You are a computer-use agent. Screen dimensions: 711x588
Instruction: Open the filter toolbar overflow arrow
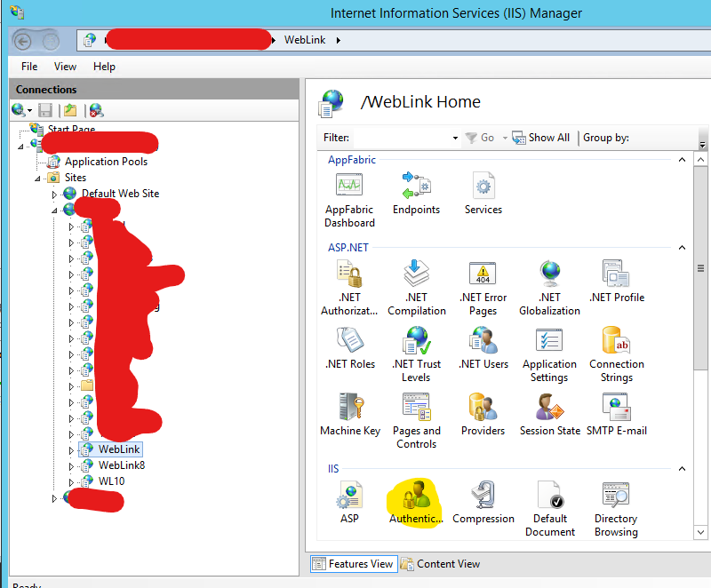(702, 144)
